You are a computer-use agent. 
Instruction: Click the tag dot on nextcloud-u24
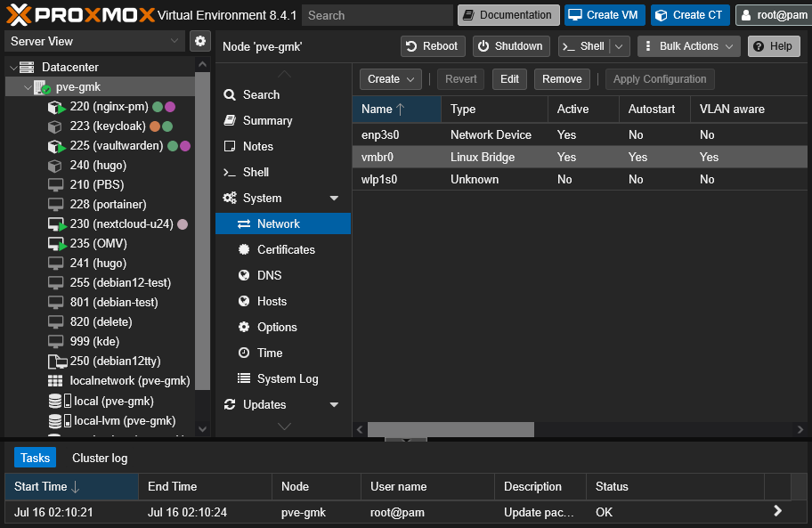tap(183, 224)
